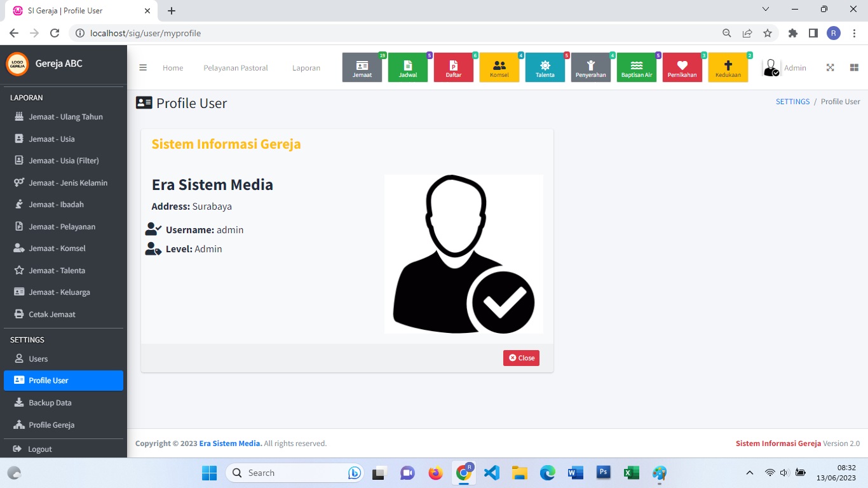This screenshot has width=868, height=488.
Task: Open the green Jadwal tile
Action: (408, 68)
